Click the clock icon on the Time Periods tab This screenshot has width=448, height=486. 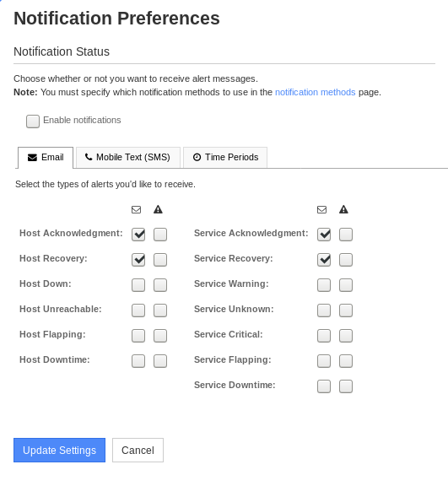coord(197,158)
